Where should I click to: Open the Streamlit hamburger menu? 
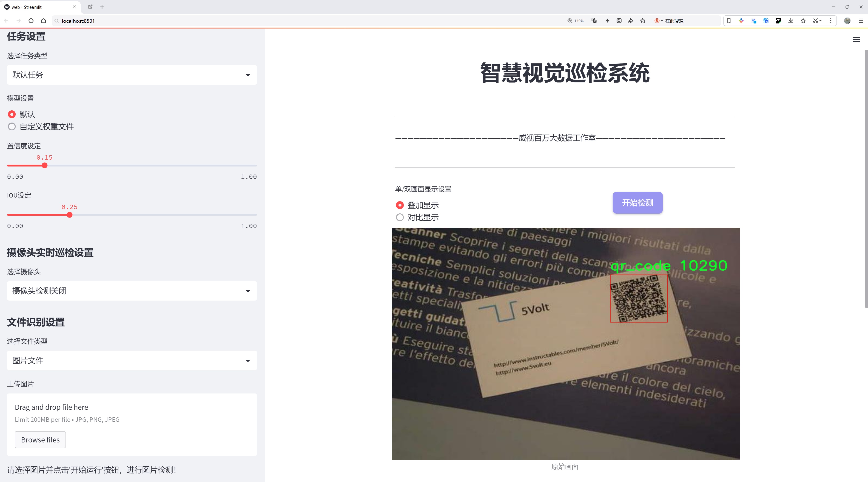(856, 40)
